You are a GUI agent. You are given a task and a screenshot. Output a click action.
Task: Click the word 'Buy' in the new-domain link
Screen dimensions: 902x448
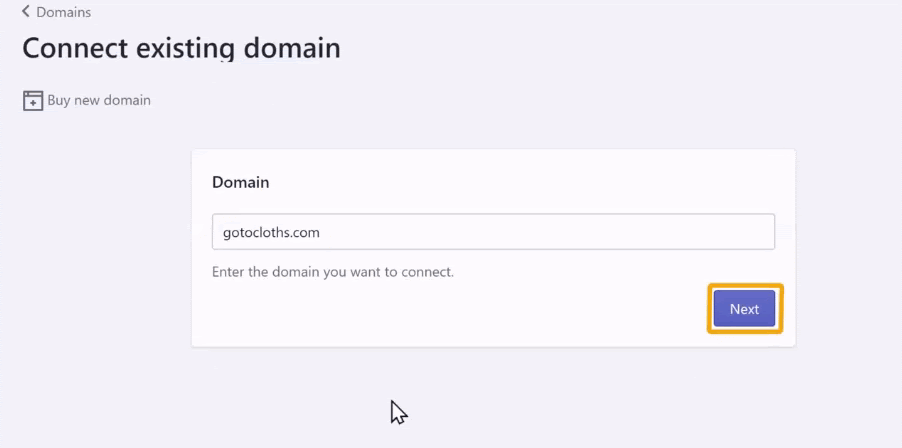pyautogui.click(x=58, y=101)
